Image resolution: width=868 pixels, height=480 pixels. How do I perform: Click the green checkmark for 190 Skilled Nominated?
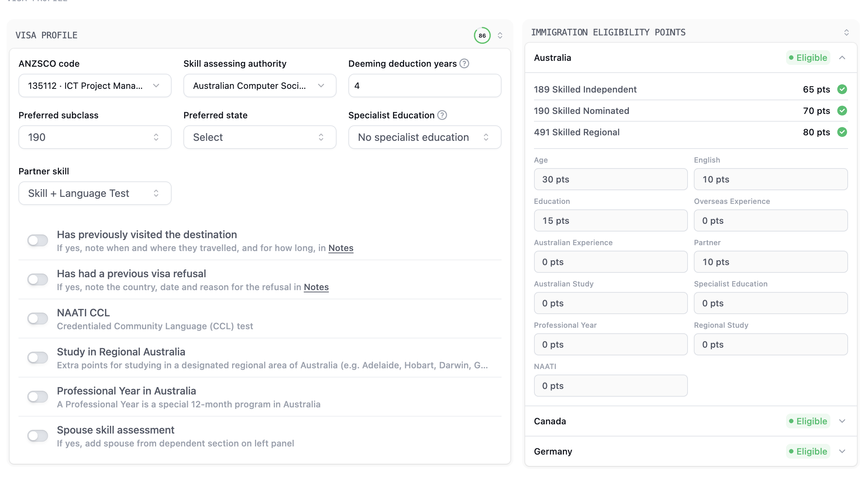coord(842,111)
